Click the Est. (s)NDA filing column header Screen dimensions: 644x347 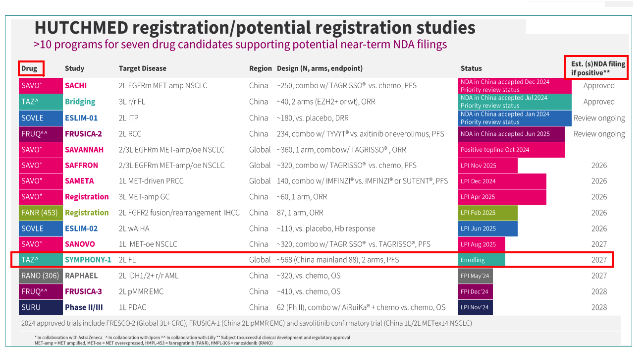[596, 68]
